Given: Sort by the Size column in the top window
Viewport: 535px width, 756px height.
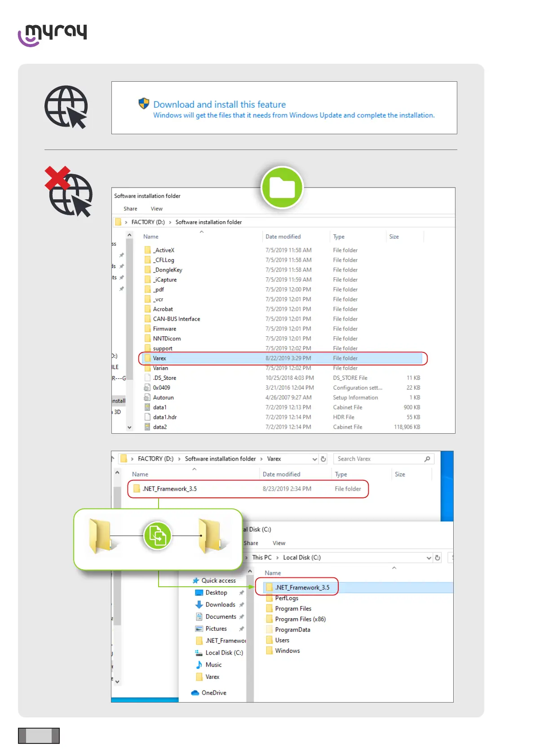Looking at the screenshot, I should click(394, 237).
